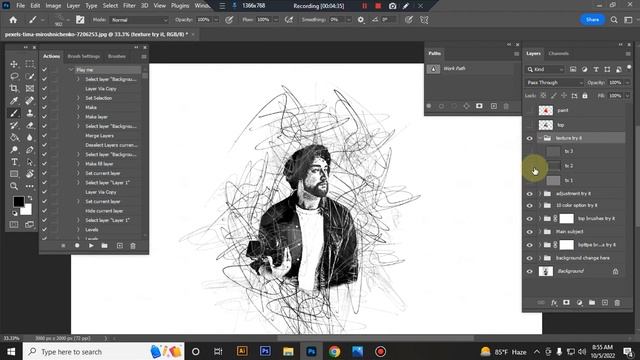The height and width of the screenshot is (360, 640).
Task: Open the blend mode Pass Through dropdown
Action: [x=554, y=82]
